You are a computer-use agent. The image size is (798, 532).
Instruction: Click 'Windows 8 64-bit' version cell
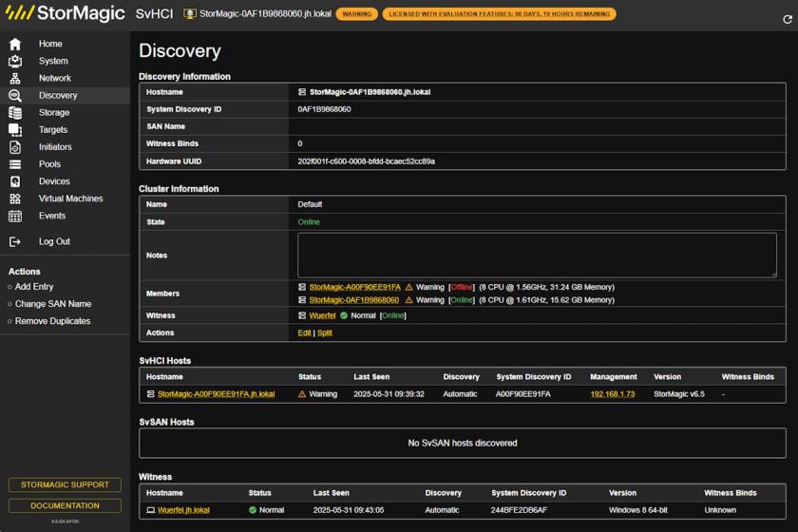[x=638, y=510]
